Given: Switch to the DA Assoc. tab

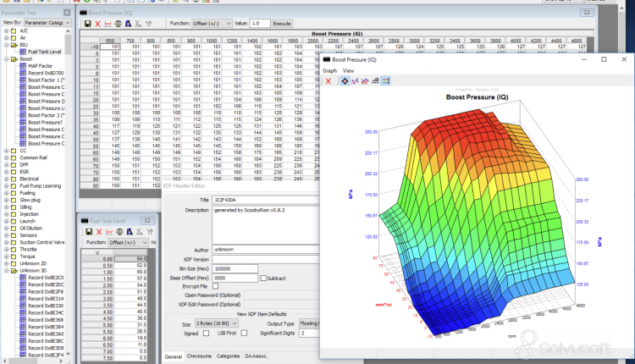Looking at the screenshot, I should pos(256,356).
